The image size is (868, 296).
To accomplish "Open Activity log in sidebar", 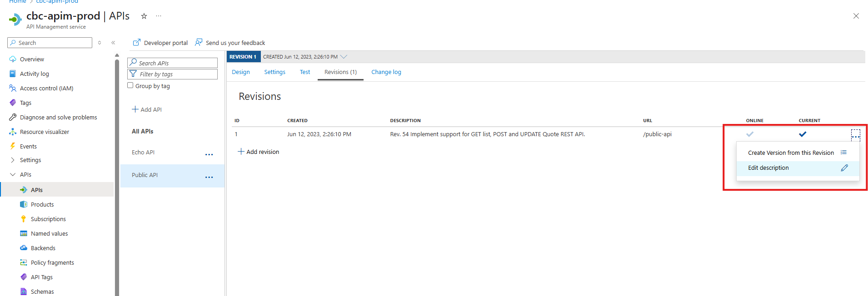I will coord(34,74).
